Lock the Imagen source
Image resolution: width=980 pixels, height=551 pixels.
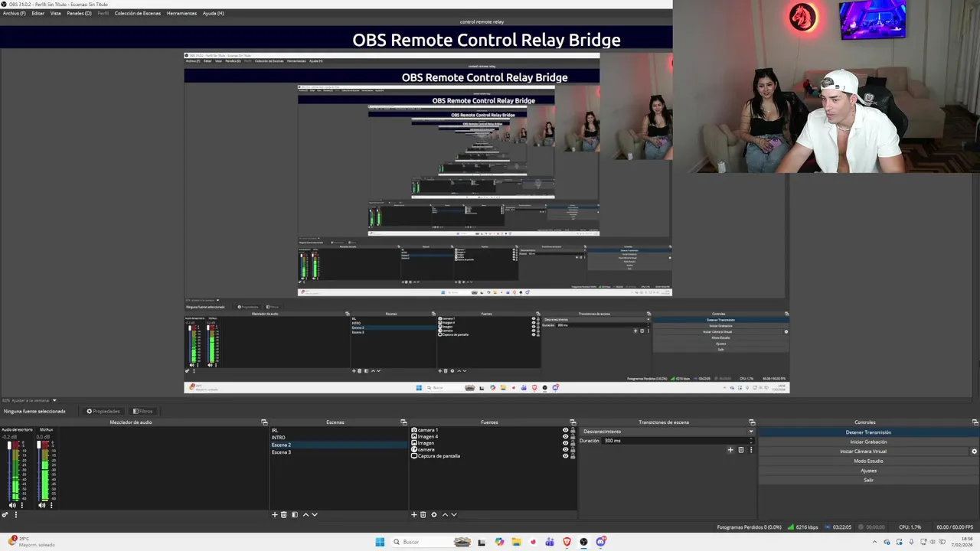[x=573, y=443]
